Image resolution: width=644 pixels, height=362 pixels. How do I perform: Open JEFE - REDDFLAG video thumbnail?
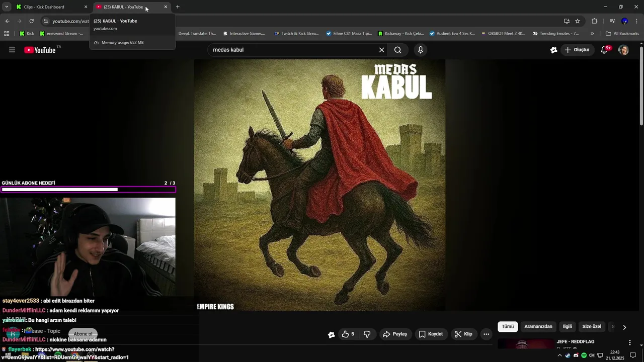pos(526,344)
